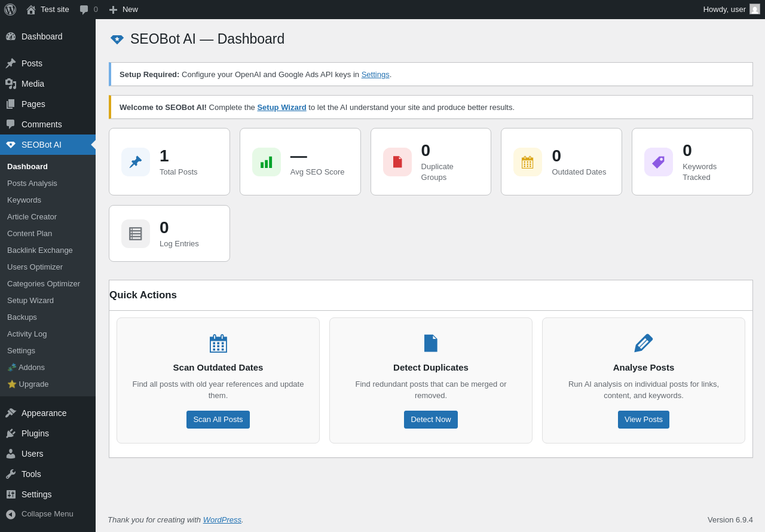Click the Avg SEO Score chart icon
This screenshot has height=532, width=765.
267,162
